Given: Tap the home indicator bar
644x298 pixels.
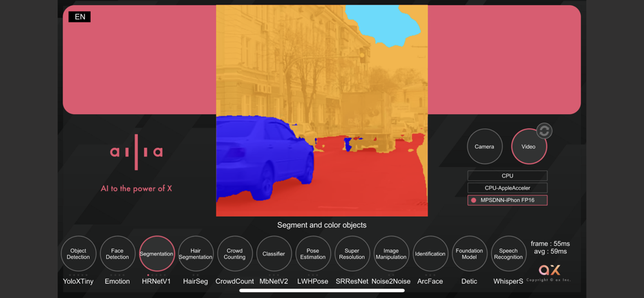Looking at the screenshot, I should click(322, 290).
